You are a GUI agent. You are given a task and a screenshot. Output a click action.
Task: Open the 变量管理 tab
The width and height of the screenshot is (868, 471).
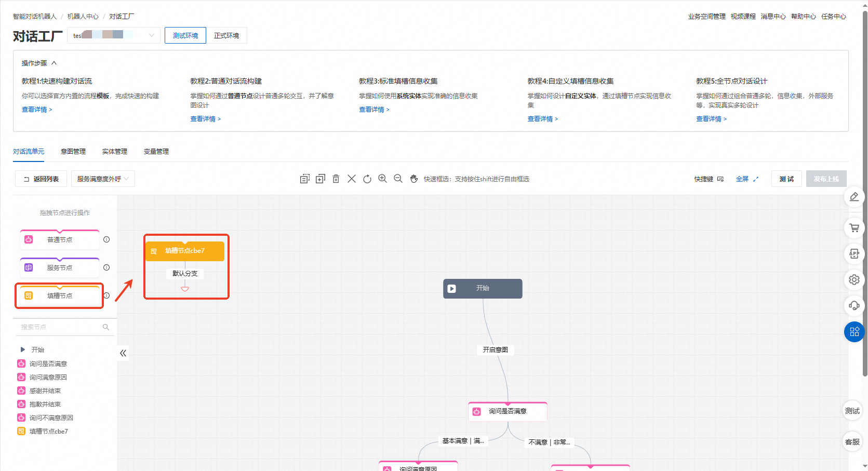156,152
